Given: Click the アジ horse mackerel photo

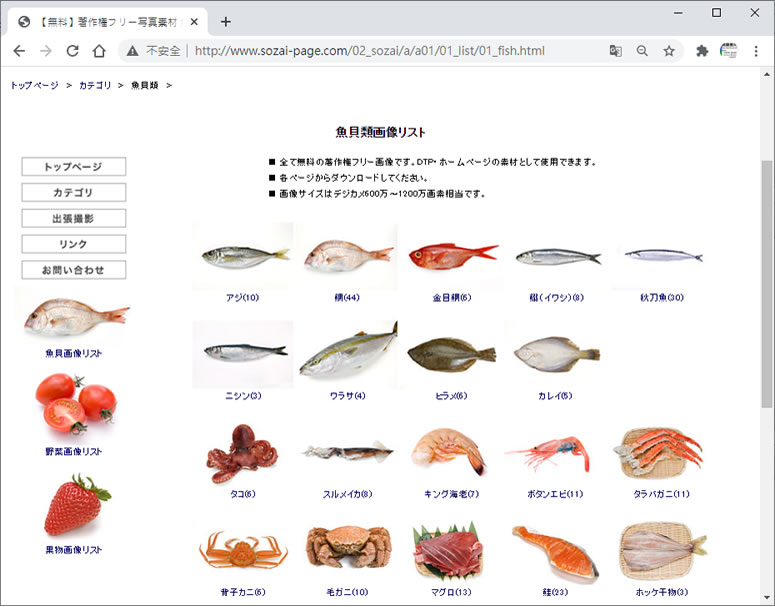Looking at the screenshot, I should (x=243, y=256).
